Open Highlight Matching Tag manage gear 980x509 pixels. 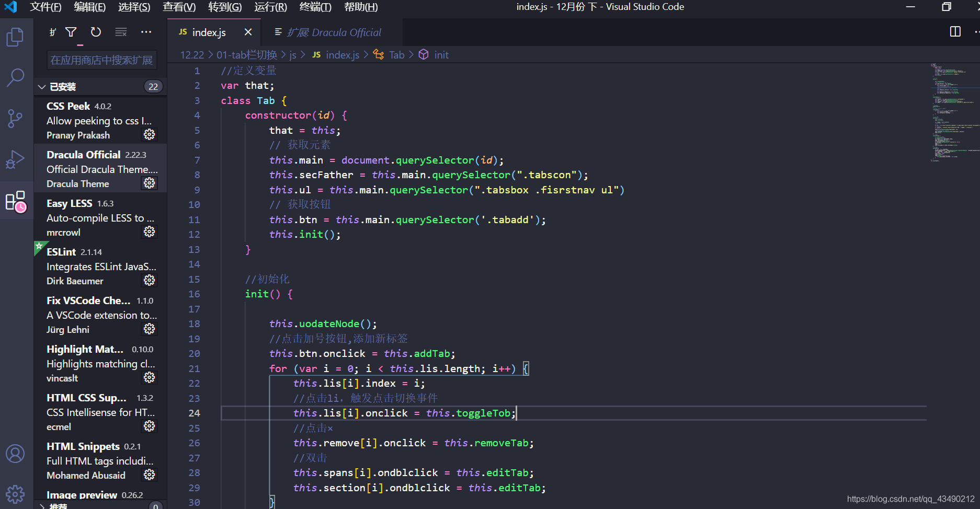tap(150, 378)
